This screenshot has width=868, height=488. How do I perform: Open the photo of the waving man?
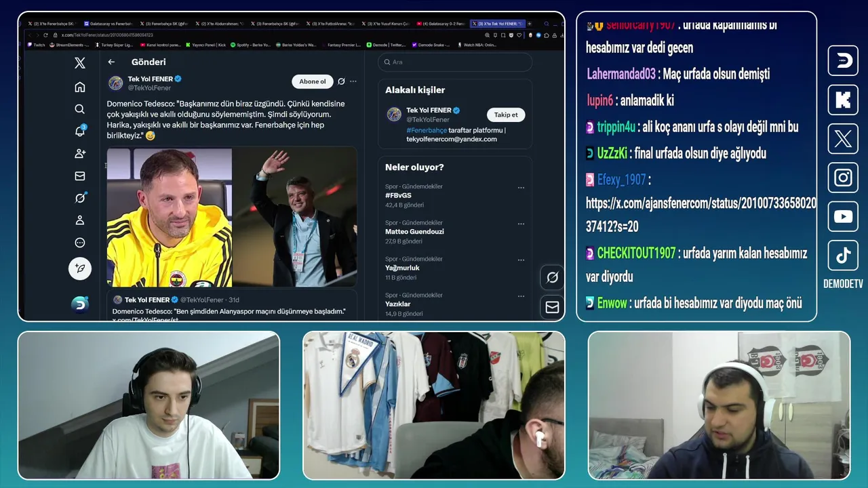(295, 218)
